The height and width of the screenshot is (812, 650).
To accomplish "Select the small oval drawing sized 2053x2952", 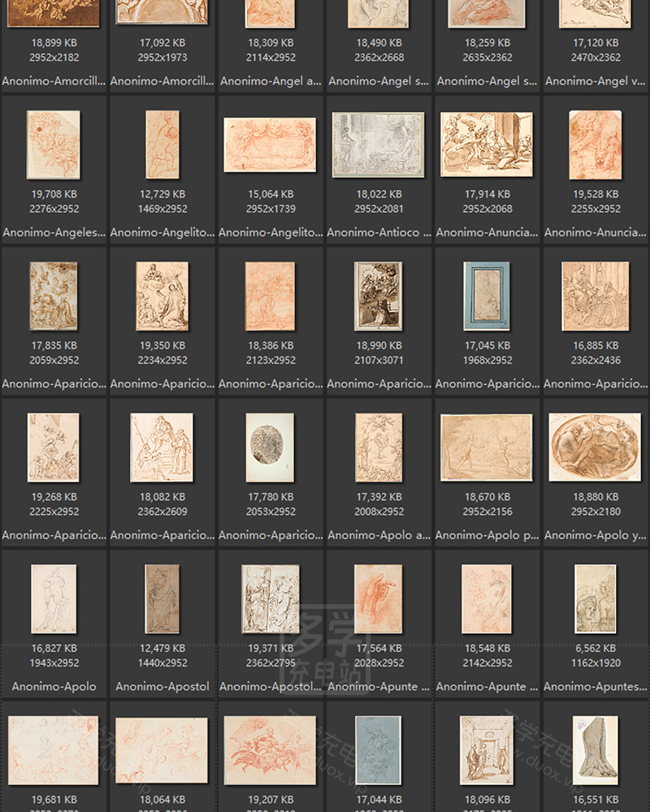I will [x=271, y=447].
